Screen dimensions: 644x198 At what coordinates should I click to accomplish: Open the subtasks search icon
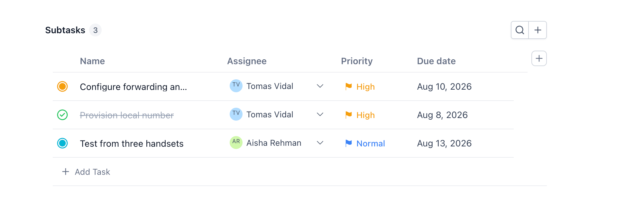[520, 30]
